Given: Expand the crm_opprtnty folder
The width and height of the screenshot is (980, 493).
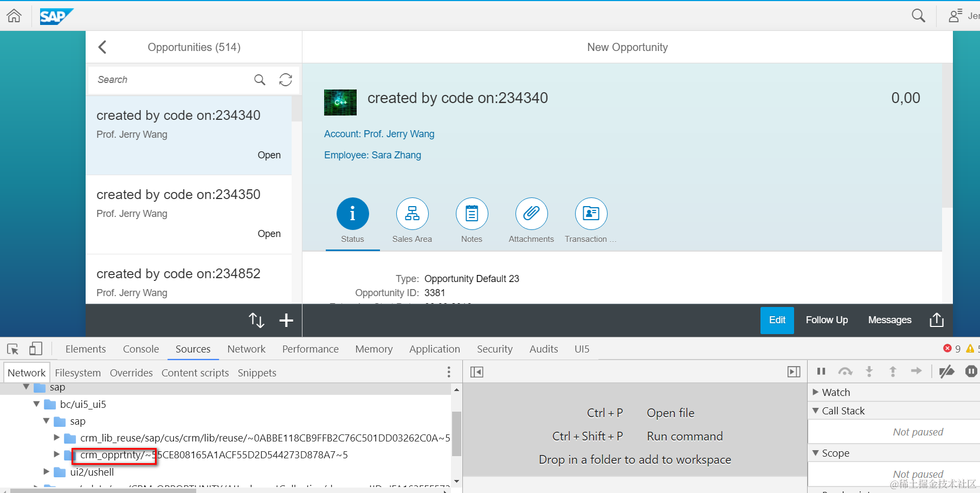Looking at the screenshot, I should (57, 454).
